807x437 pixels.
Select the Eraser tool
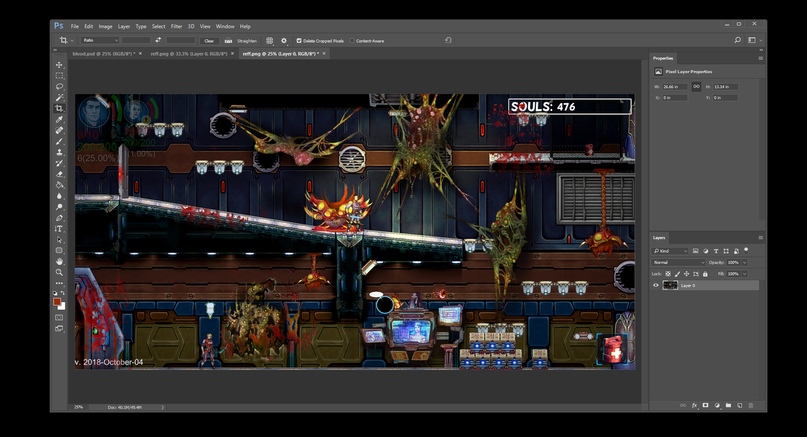click(59, 174)
